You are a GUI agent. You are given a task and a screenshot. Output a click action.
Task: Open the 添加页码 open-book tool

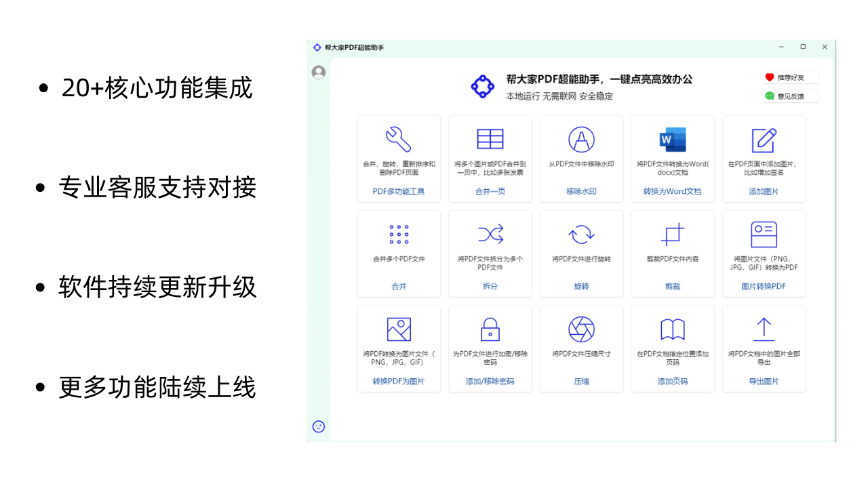[x=672, y=329]
